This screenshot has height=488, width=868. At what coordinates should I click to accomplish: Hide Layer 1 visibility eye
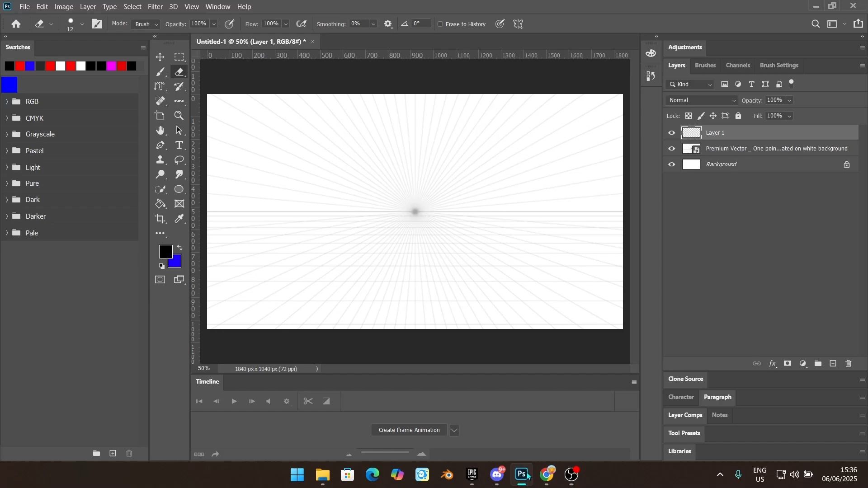click(x=672, y=133)
